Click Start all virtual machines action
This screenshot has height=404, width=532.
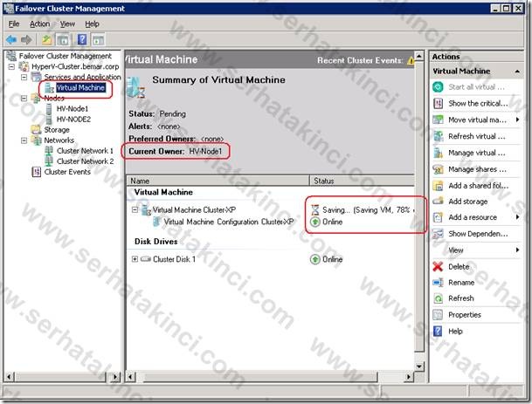pyautogui.click(x=476, y=87)
